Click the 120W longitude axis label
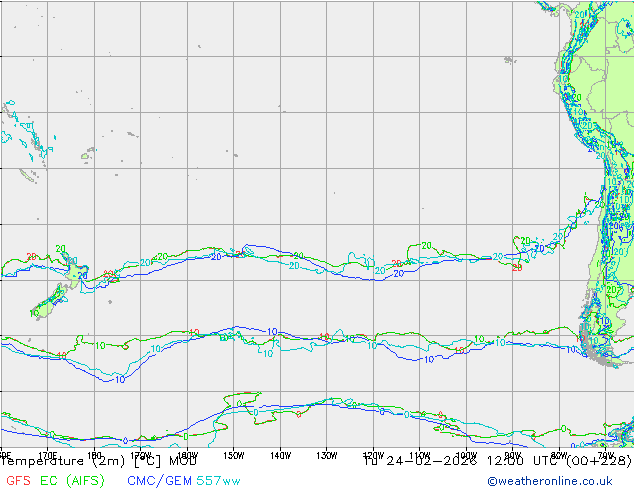This screenshot has height=490, width=634. (373, 456)
